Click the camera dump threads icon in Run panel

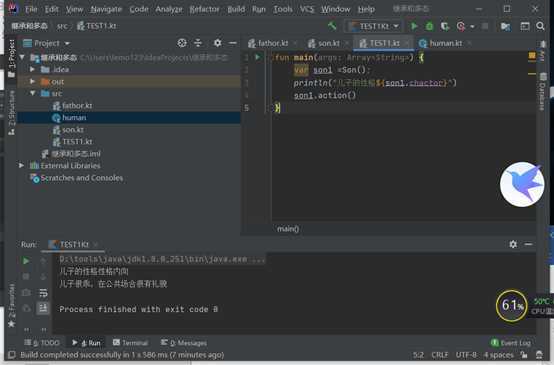26,293
